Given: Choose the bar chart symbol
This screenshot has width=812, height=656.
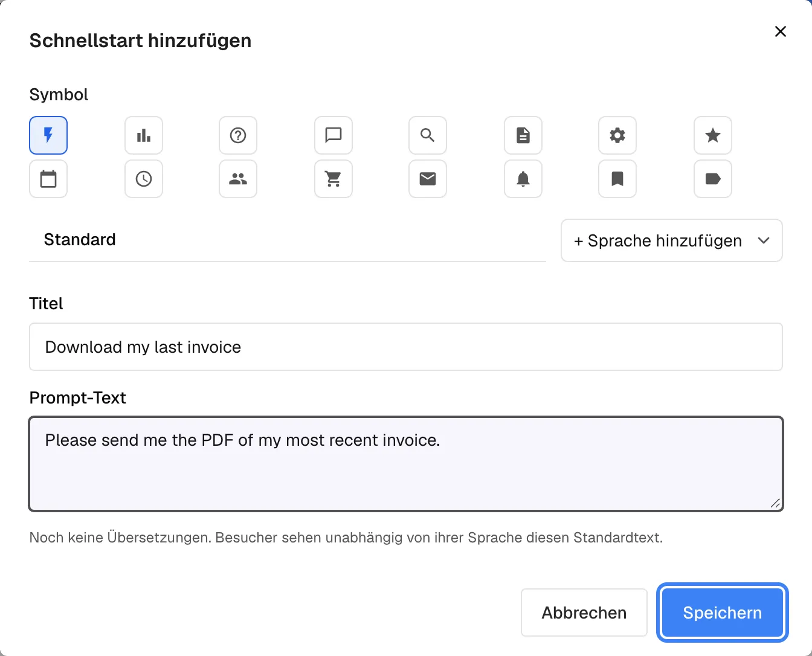Looking at the screenshot, I should click(144, 135).
